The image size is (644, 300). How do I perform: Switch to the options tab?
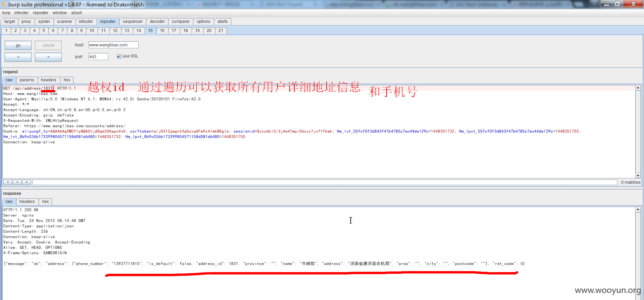[x=203, y=22]
